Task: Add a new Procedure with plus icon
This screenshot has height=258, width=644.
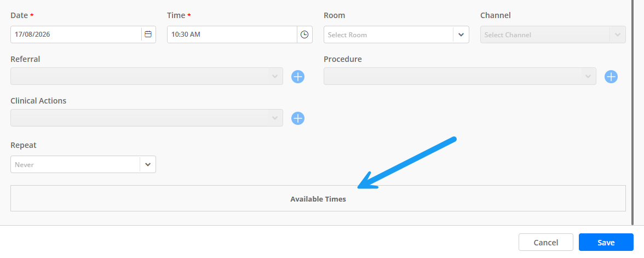Action: pos(611,77)
